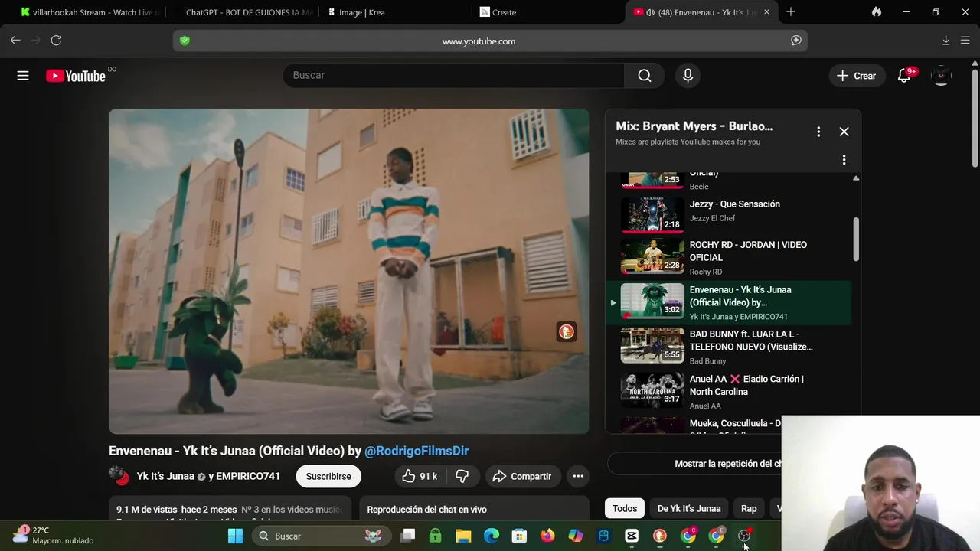This screenshot has width=980, height=551.
Task: Open the Task View taskbar button
Action: click(x=407, y=536)
